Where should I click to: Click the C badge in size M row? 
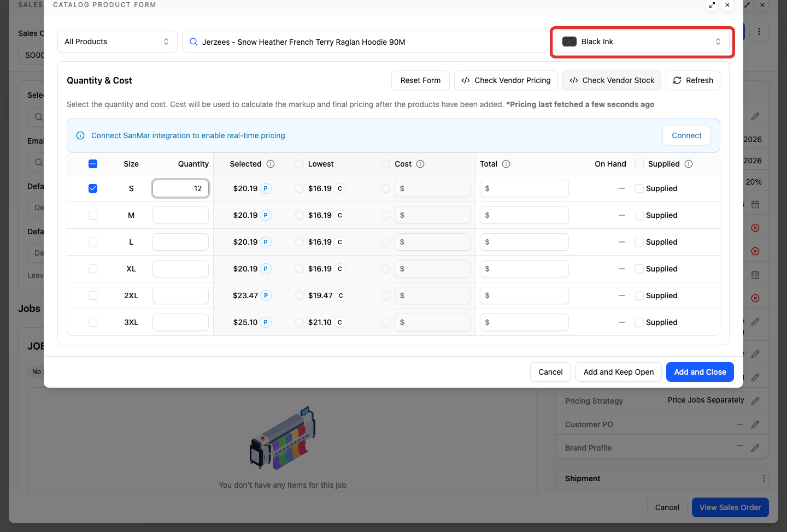[x=340, y=215]
